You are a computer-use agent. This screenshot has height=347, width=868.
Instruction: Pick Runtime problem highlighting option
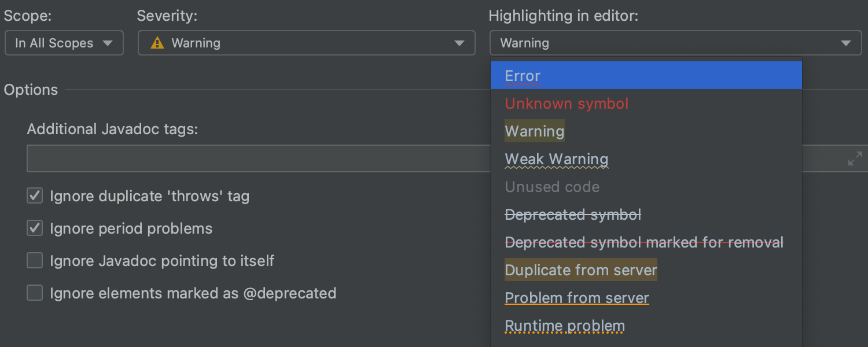[x=565, y=326]
